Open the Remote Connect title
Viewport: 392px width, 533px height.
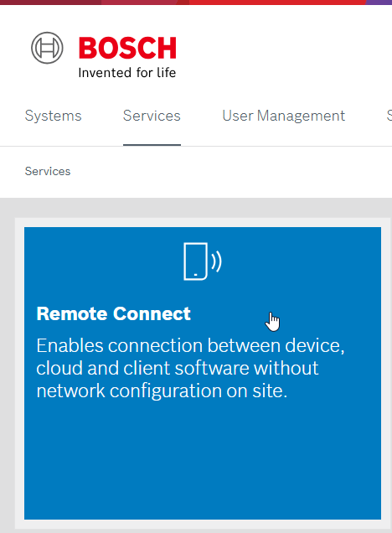pyautogui.click(x=113, y=313)
